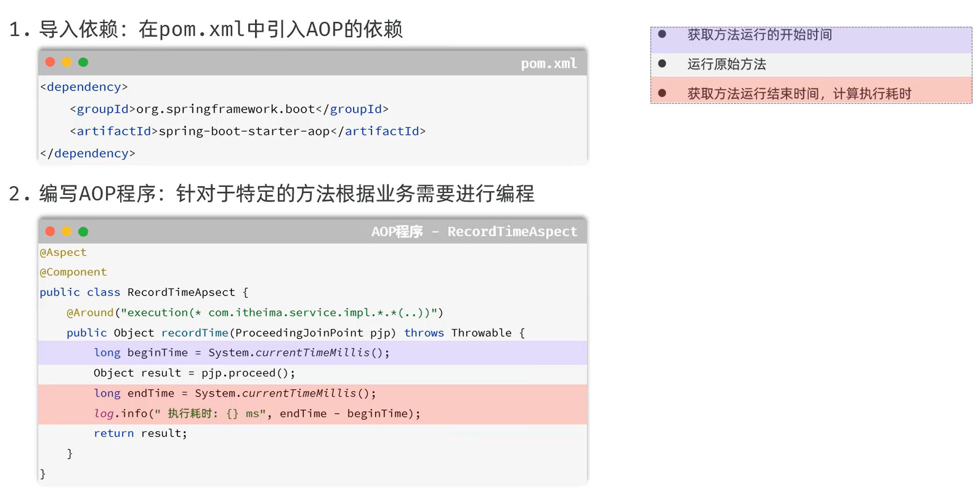Select the AOP程序 - RecordTimeAspect title

coord(474,231)
